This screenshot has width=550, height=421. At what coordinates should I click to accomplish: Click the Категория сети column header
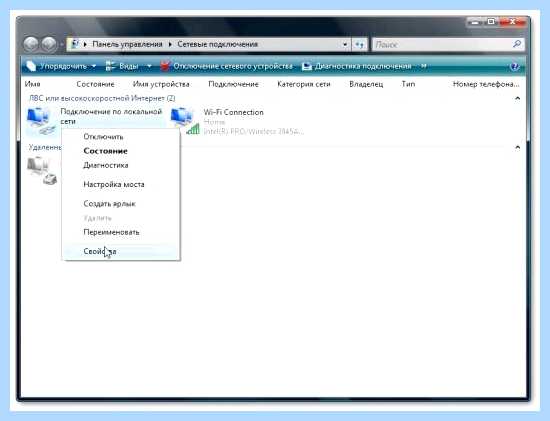[x=304, y=84]
